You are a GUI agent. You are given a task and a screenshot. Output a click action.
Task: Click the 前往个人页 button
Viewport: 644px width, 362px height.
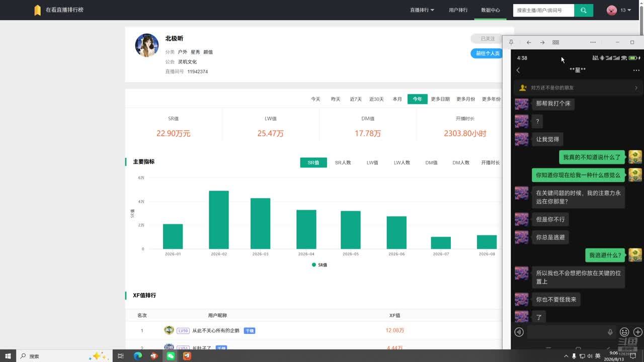[487, 53]
